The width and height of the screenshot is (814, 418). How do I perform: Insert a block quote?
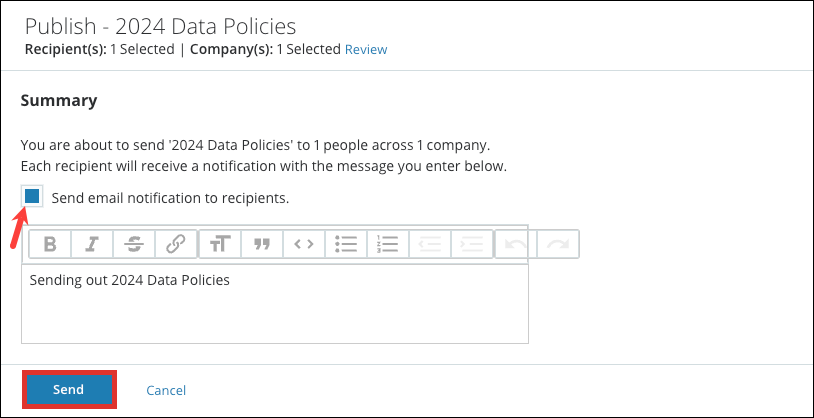(x=262, y=244)
